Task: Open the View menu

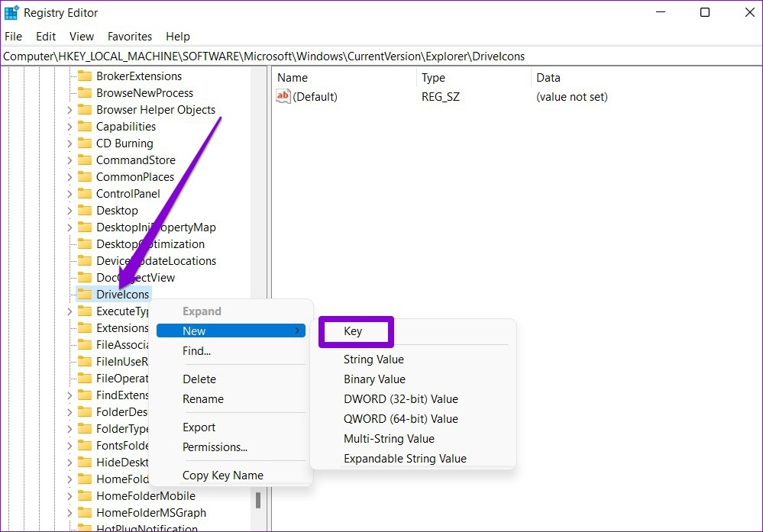Action: pyautogui.click(x=81, y=37)
